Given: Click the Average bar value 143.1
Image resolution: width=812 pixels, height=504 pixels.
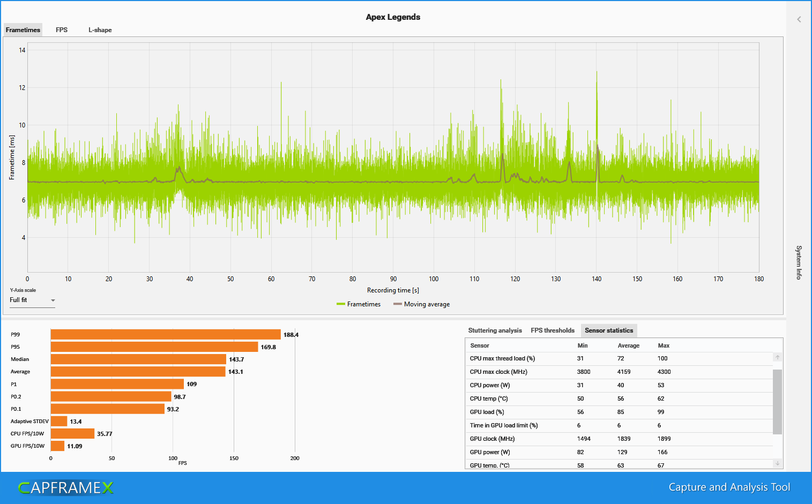Looking at the screenshot, I should click(236, 372).
